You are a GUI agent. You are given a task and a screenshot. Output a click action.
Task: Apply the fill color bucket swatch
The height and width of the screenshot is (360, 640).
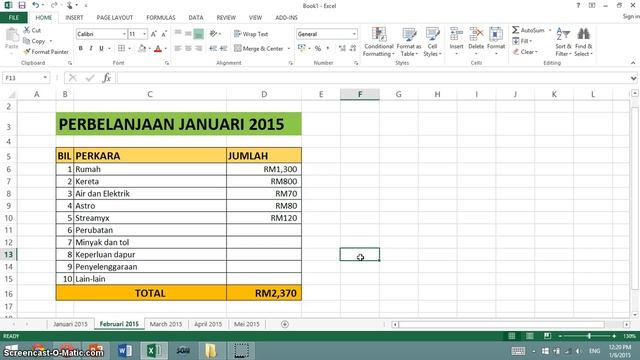(x=142, y=49)
